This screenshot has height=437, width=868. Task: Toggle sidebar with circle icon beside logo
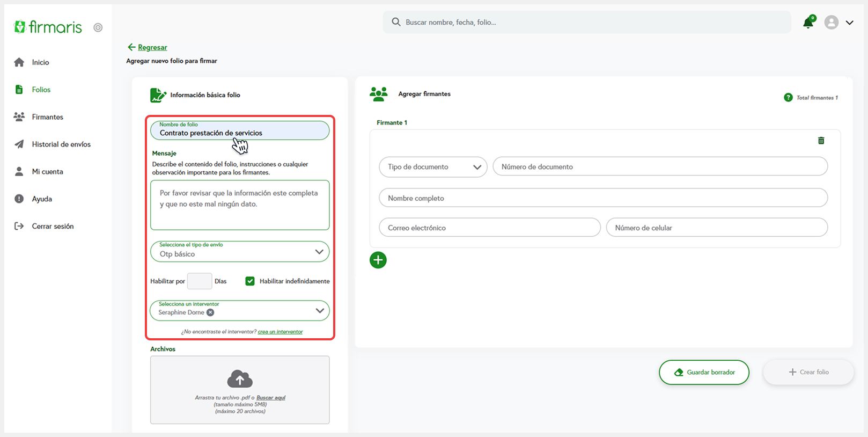point(98,28)
